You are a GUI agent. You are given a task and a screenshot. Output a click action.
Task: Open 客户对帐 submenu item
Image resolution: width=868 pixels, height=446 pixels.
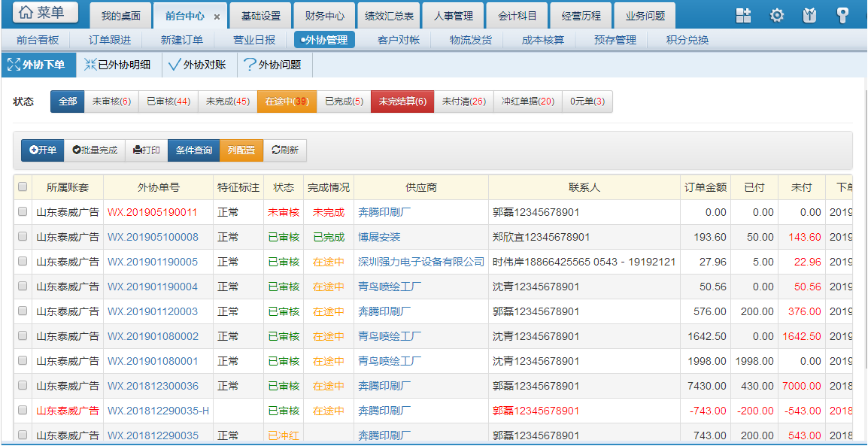tap(399, 40)
